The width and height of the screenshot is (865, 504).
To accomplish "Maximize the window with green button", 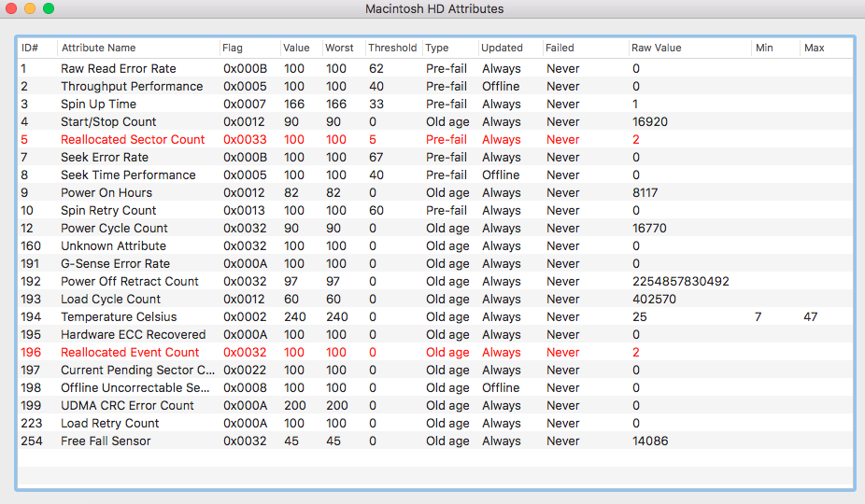I will pos(49,8).
